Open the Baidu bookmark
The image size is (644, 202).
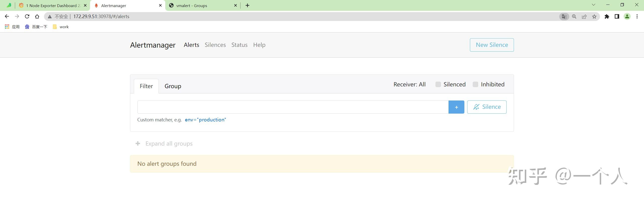(36, 27)
